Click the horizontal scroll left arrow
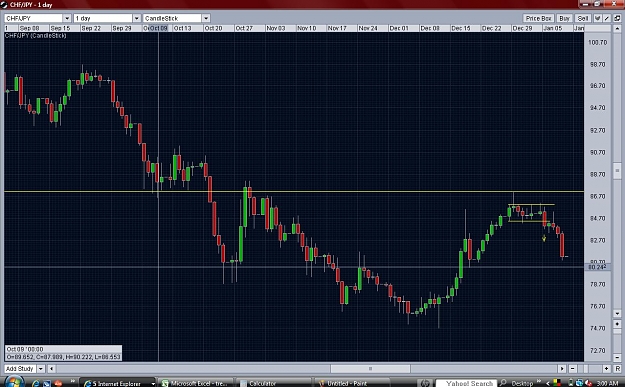Screen dimensions: 625x387 click(51, 369)
